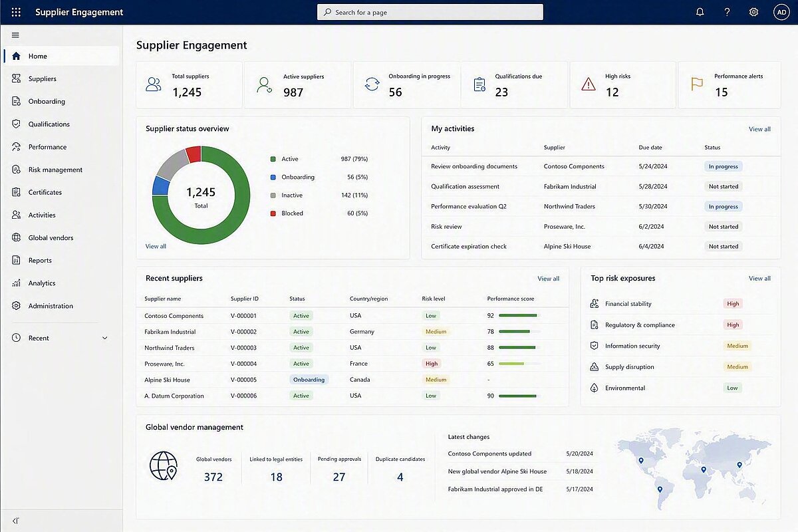The image size is (798, 532).
Task: Click the Analytics chart icon
Action: [x=16, y=283]
